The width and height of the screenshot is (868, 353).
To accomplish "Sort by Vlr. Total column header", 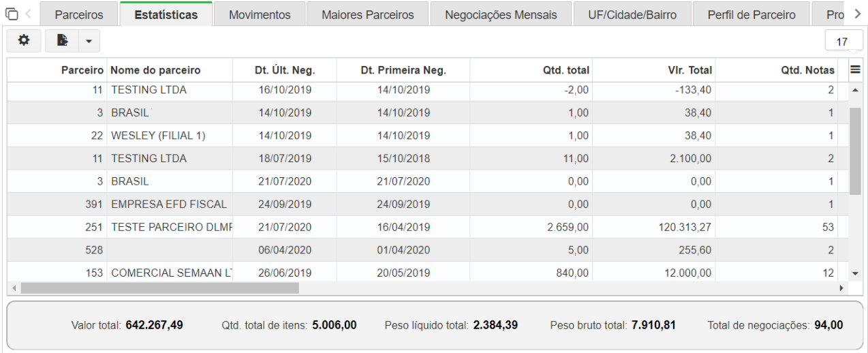I will tap(690, 70).
